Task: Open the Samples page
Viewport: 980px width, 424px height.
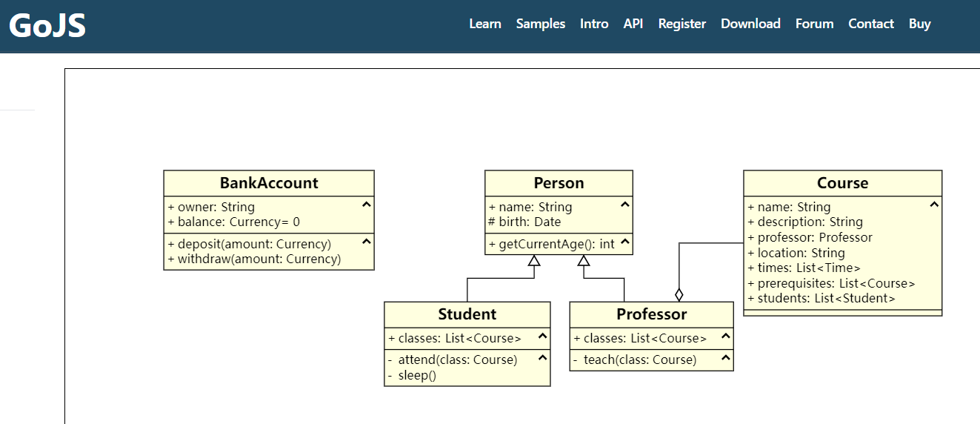Action: tap(541, 24)
